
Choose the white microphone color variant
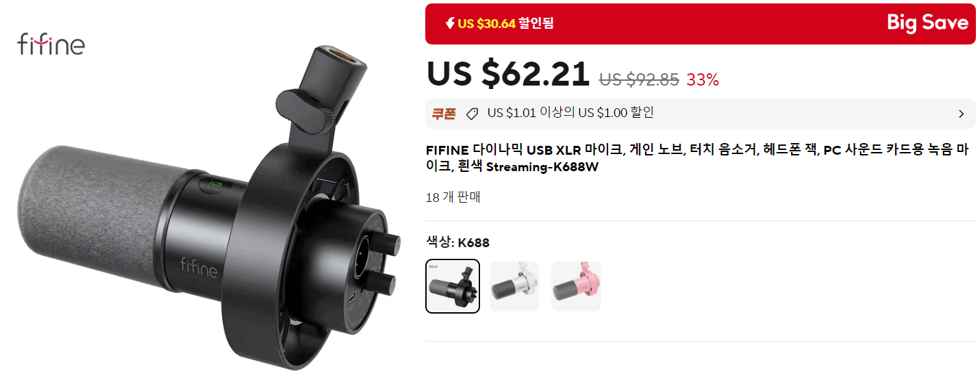(x=514, y=286)
